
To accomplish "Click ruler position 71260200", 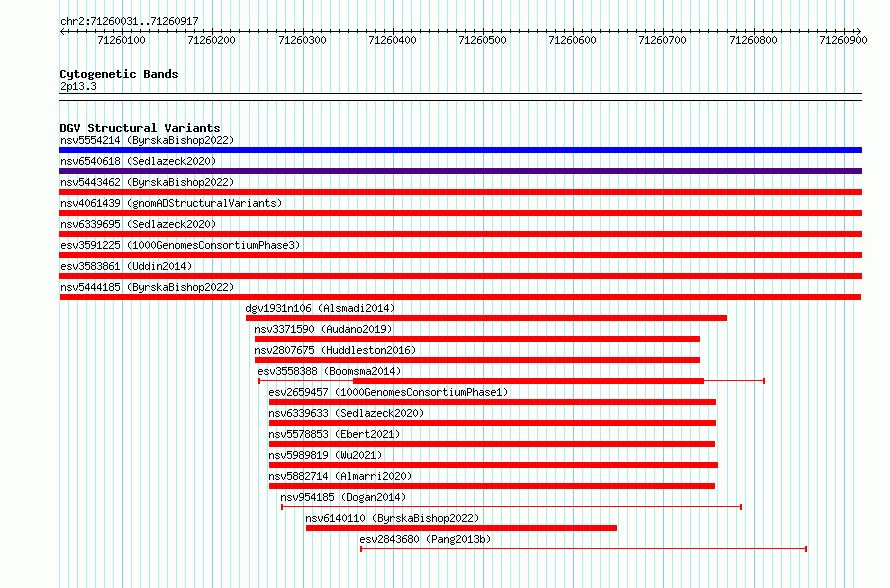I will [x=211, y=40].
